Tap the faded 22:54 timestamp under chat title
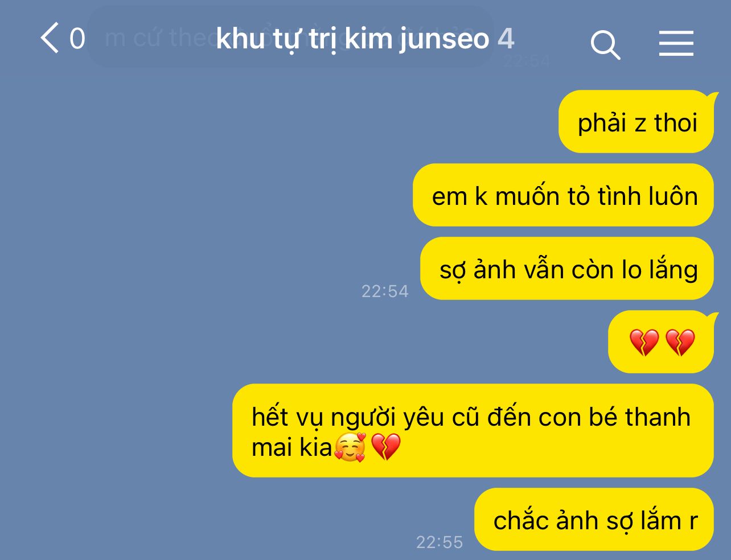731x560 pixels. (527, 61)
